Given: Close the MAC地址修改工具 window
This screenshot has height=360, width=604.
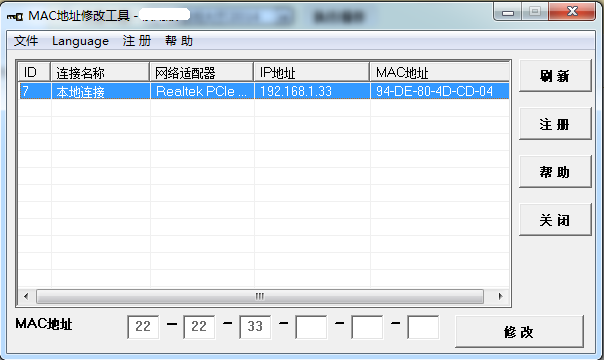Looking at the screenshot, I should [572, 12].
